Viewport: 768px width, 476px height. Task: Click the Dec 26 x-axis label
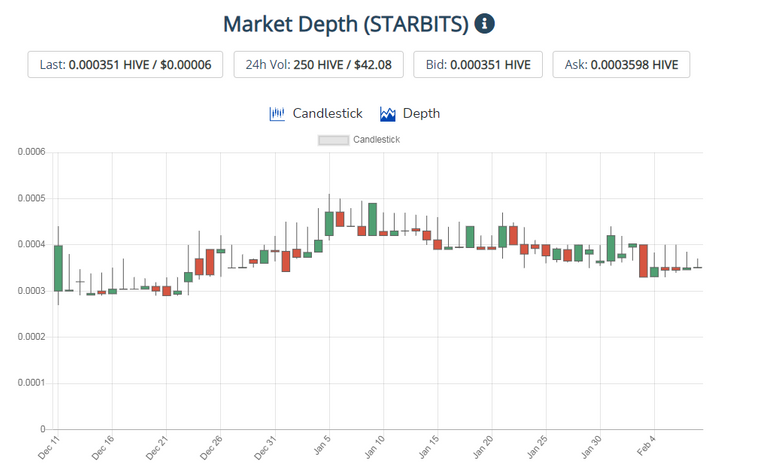click(x=211, y=447)
